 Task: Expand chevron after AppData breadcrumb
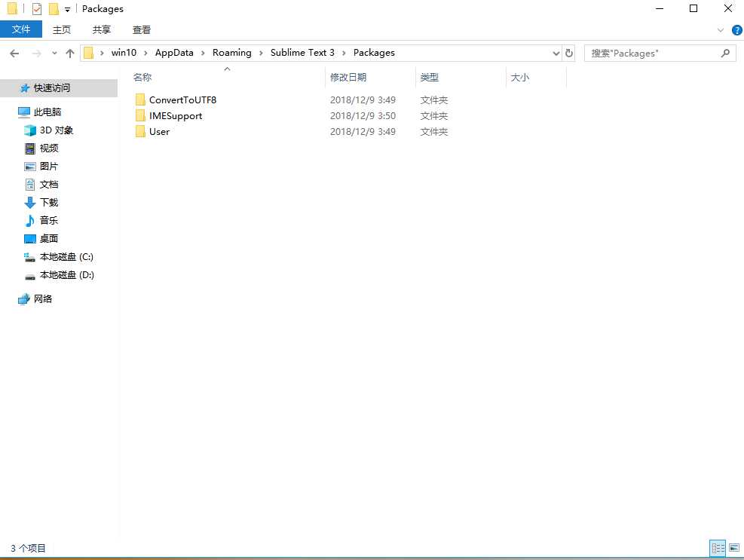click(203, 54)
